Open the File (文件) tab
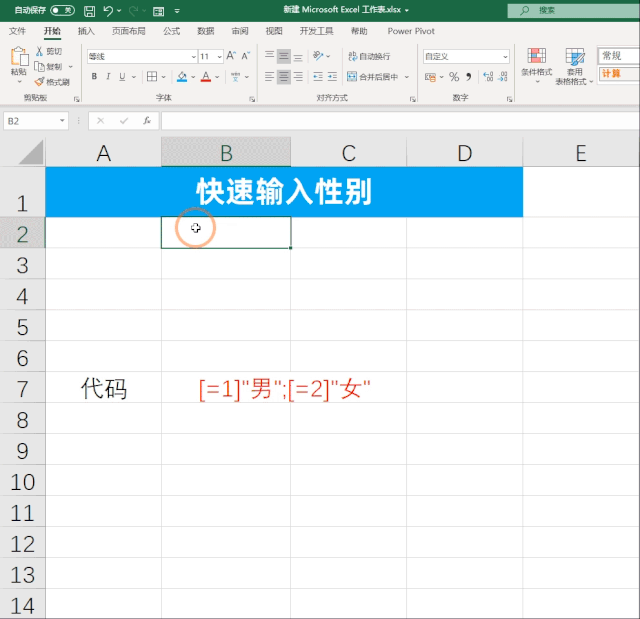Image resolution: width=640 pixels, height=619 pixels. [17, 31]
